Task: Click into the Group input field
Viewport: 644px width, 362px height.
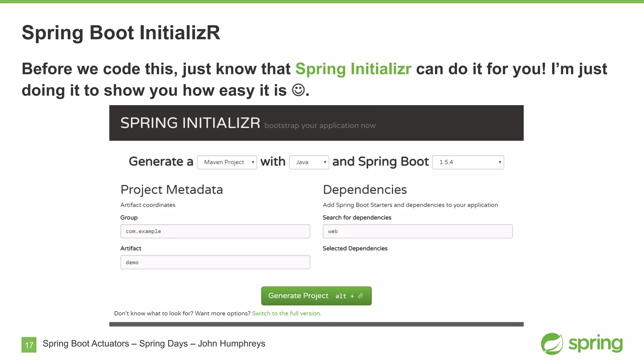Action: pyautogui.click(x=215, y=231)
